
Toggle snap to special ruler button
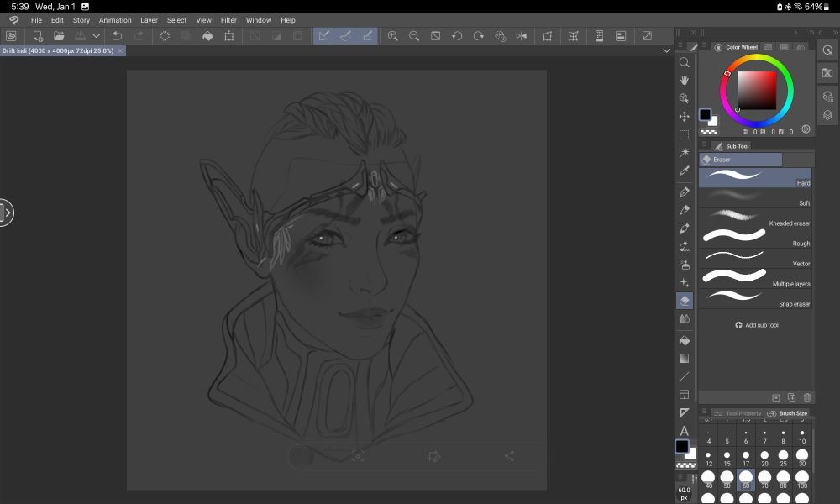point(345,36)
